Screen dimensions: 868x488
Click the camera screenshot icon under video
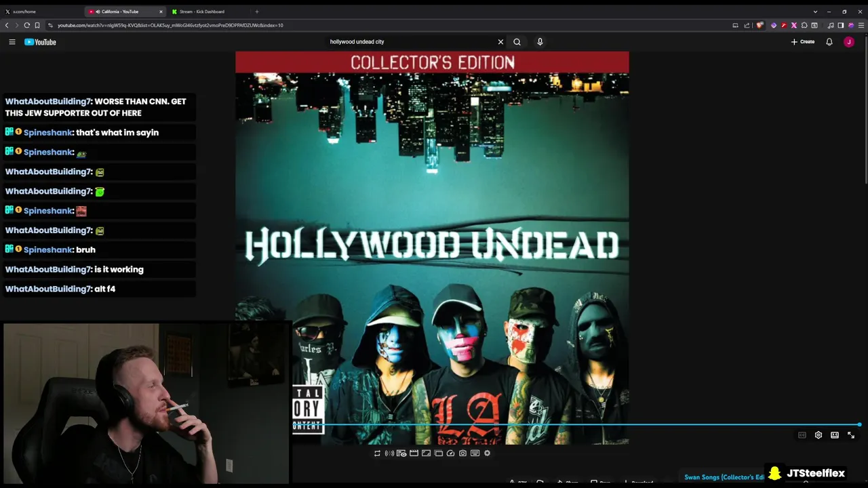[x=462, y=453]
